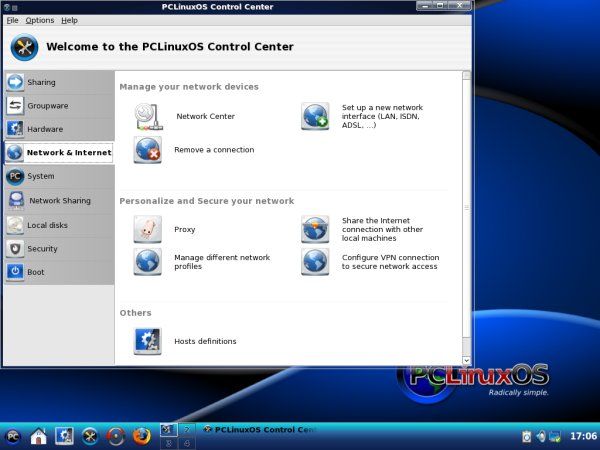Launch Firefox from the taskbar

click(x=142, y=437)
